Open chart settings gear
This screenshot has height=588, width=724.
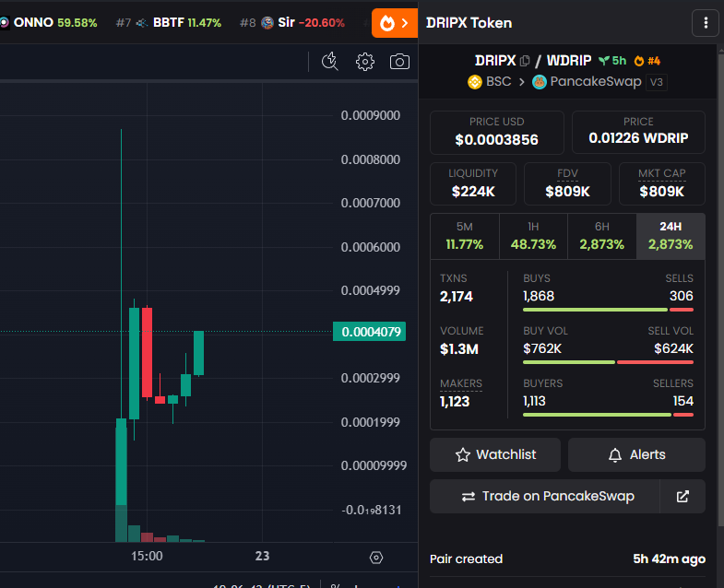[x=365, y=62]
